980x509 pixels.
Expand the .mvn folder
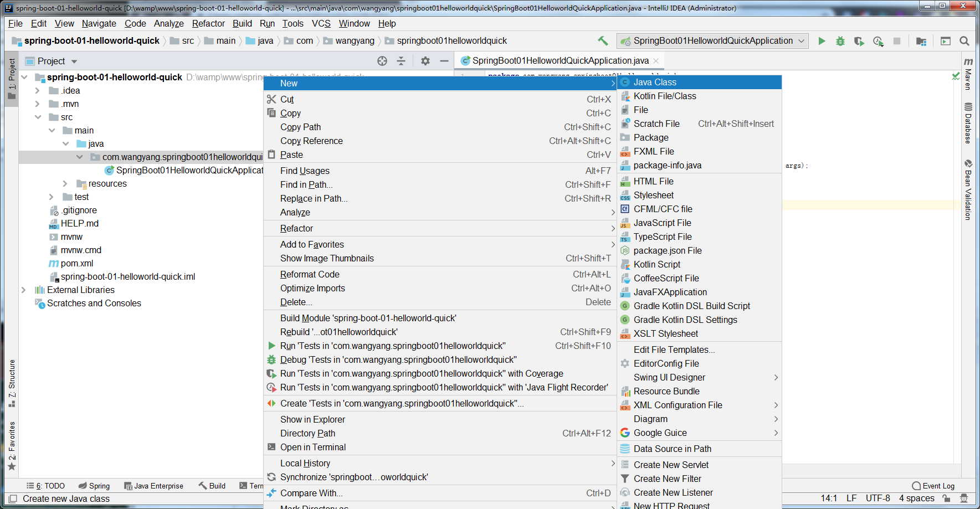37,104
